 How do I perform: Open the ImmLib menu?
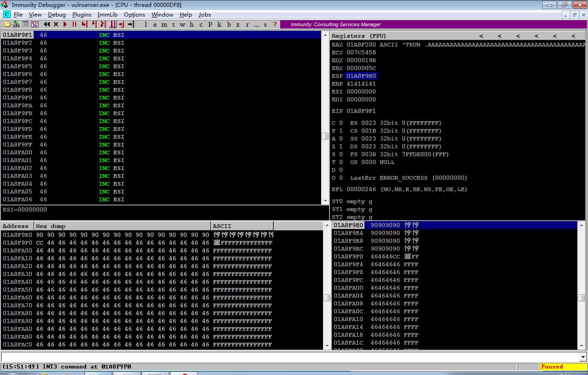[x=107, y=15]
